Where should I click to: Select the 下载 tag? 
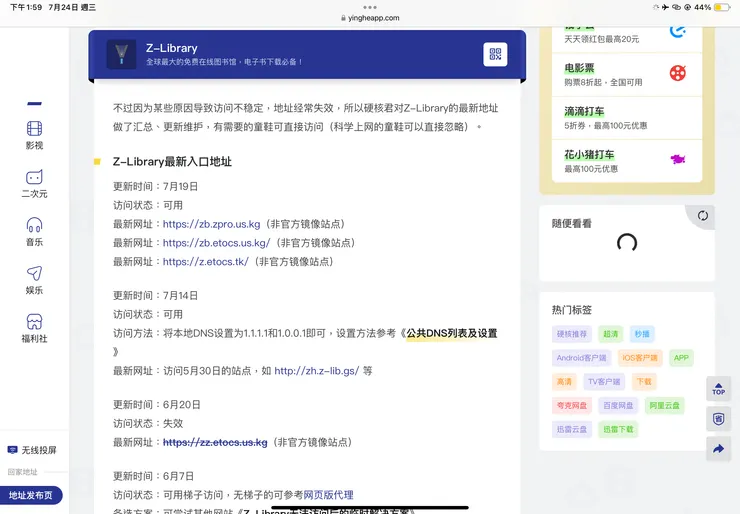(644, 381)
